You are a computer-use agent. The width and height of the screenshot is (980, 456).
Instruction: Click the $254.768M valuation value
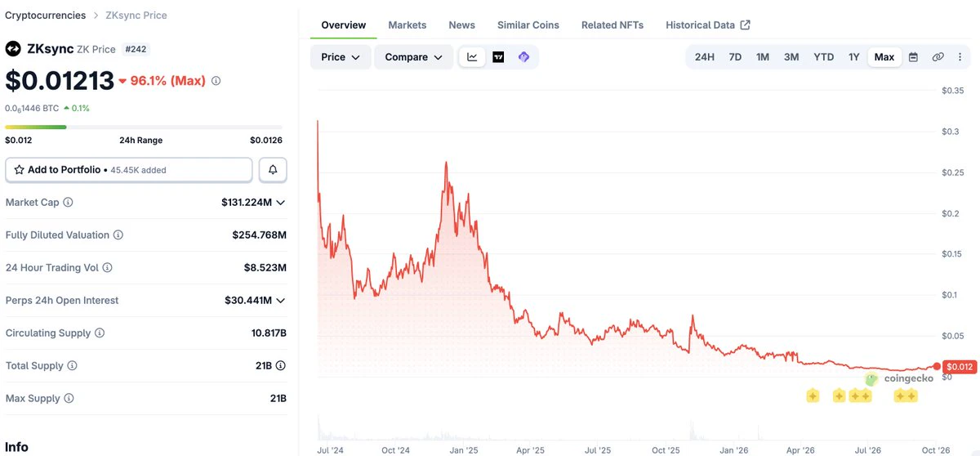260,235
